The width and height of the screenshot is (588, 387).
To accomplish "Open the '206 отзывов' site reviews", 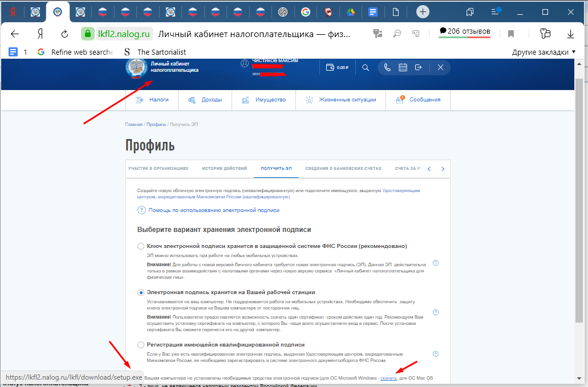I will click(x=465, y=31).
